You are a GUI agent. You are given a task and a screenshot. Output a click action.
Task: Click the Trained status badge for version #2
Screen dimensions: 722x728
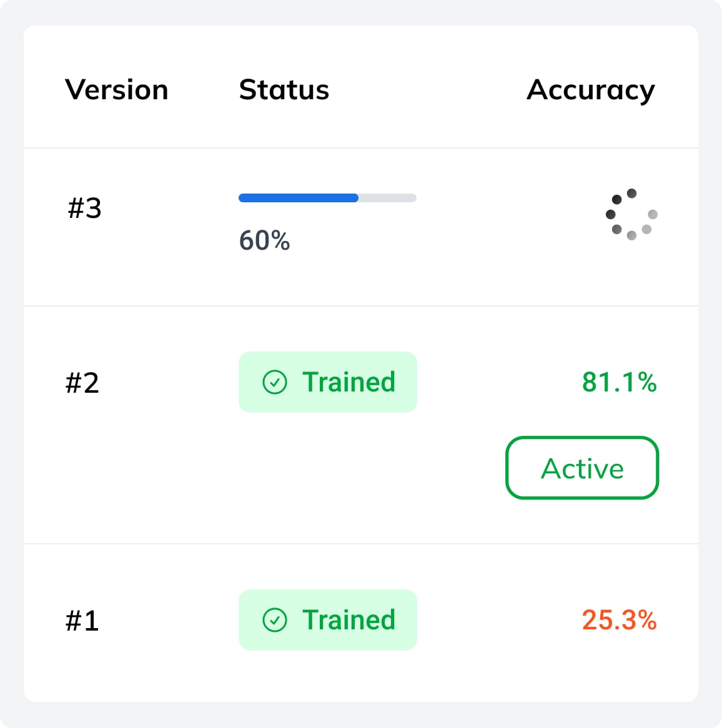327,381
